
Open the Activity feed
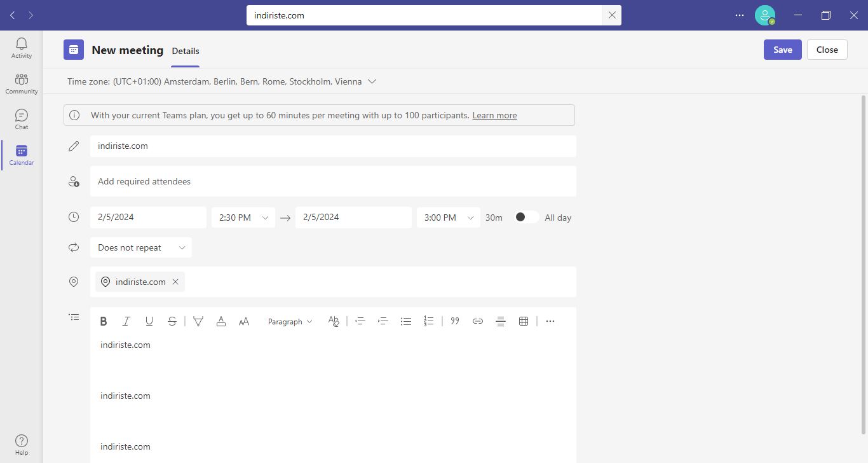tap(22, 48)
